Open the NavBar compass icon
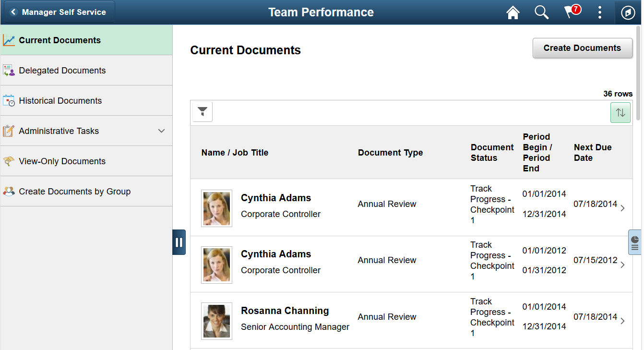The width and height of the screenshot is (644, 350). coord(628,12)
